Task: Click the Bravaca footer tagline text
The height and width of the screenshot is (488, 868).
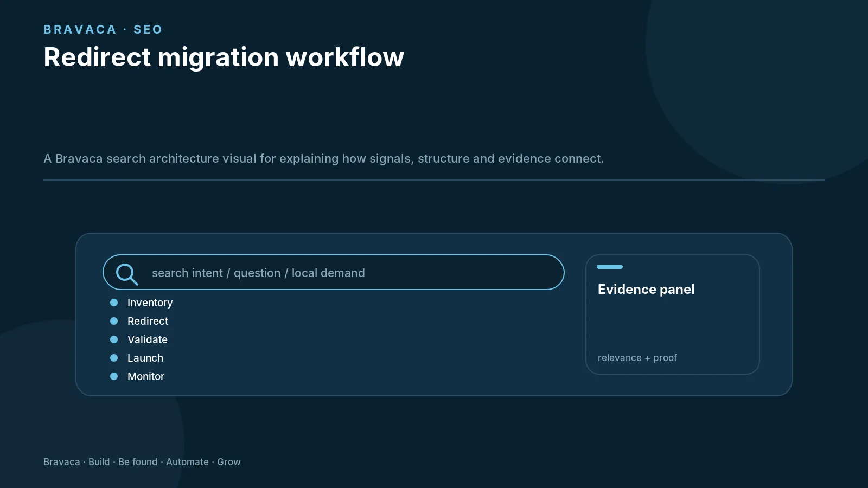Action: (142, 462)
